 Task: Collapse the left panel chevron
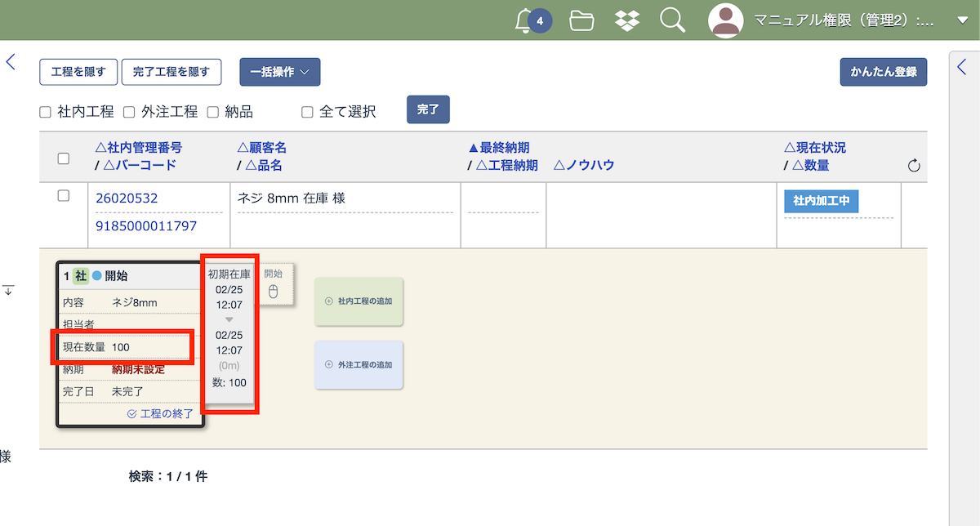[x=11, y=62]
